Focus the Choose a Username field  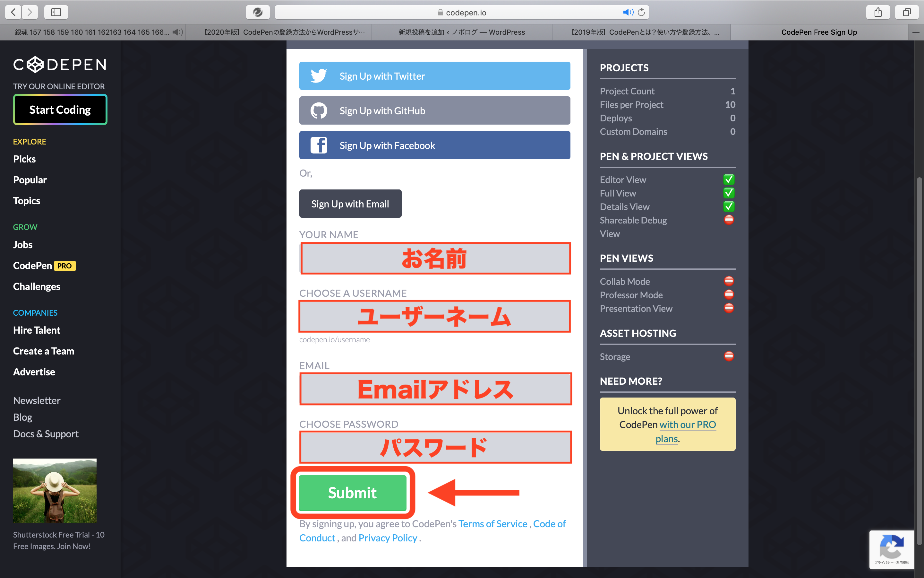point(434,317)
